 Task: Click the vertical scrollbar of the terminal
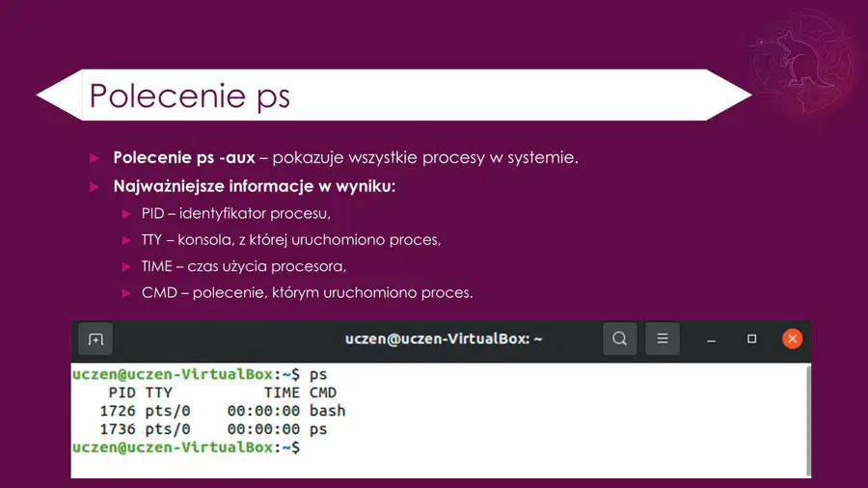tap(808, 420)
